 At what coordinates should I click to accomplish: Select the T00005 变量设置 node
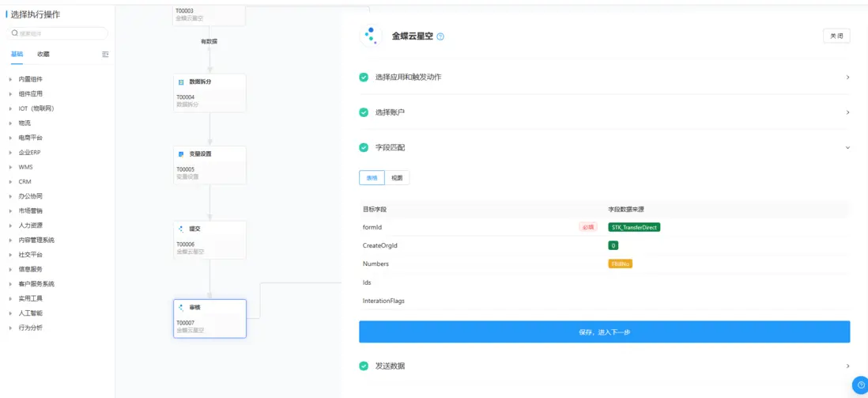209,165
